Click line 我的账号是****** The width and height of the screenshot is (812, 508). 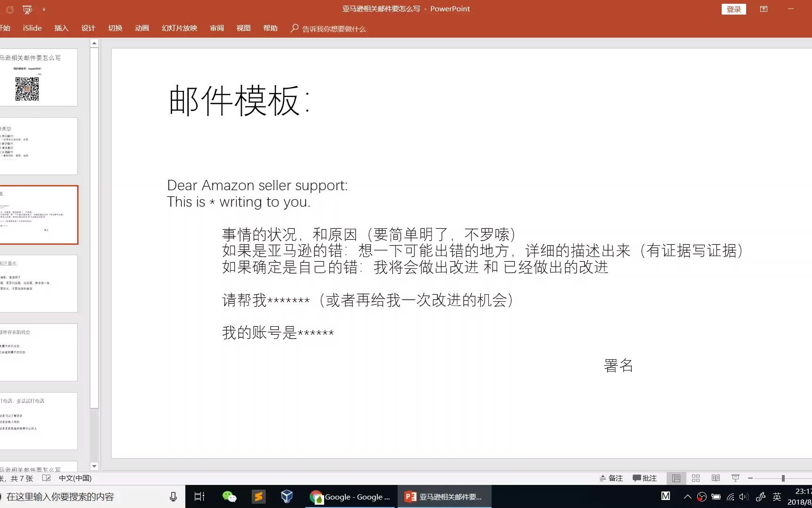pyautogui.click(x=278, y=333)
